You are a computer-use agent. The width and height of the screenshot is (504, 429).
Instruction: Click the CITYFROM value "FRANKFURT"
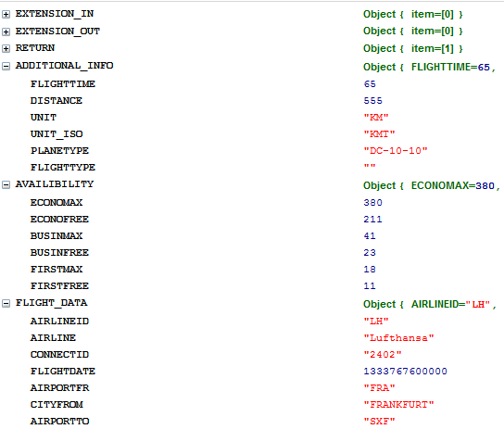click(398, 405)
